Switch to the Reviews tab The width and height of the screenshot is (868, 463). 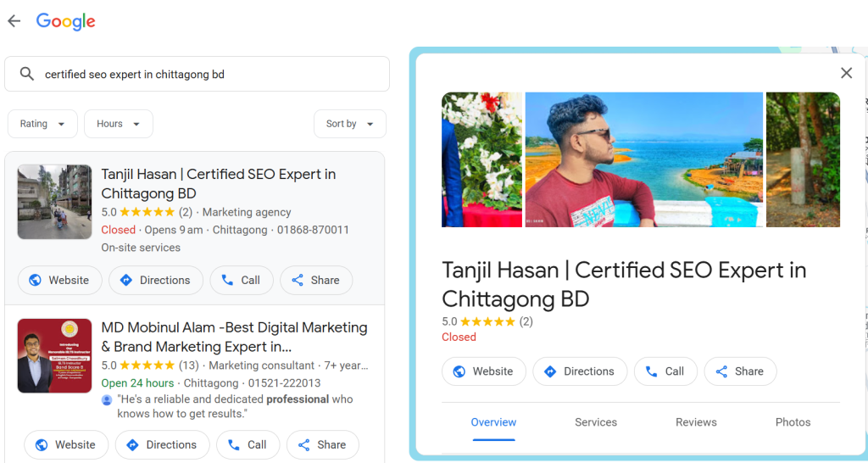click(696, 422)
